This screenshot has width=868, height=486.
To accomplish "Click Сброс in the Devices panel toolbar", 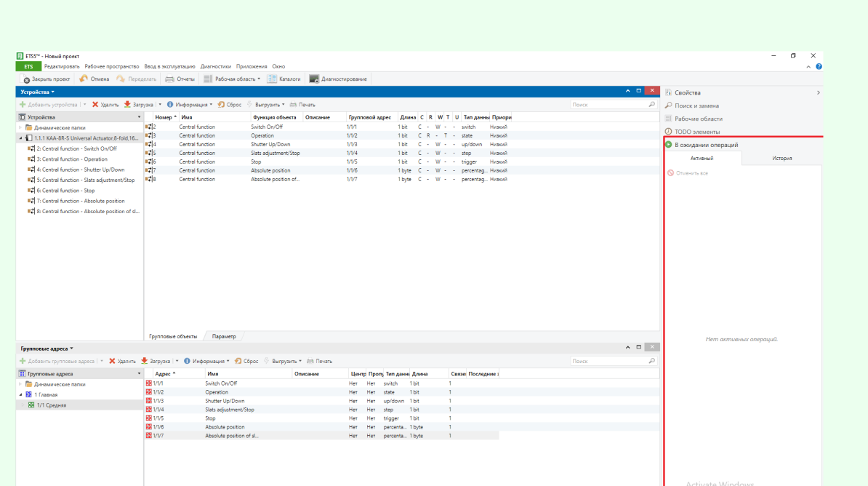I will pos(230,105).
